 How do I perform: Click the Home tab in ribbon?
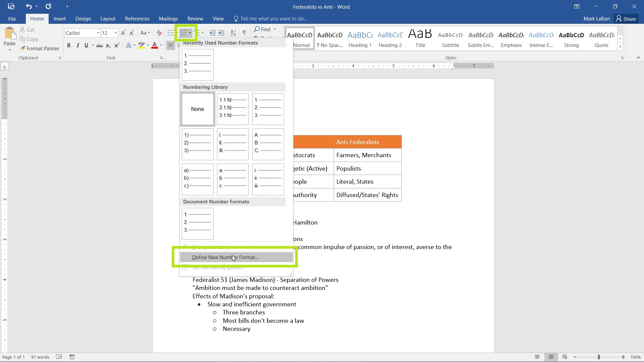[37, 18]
